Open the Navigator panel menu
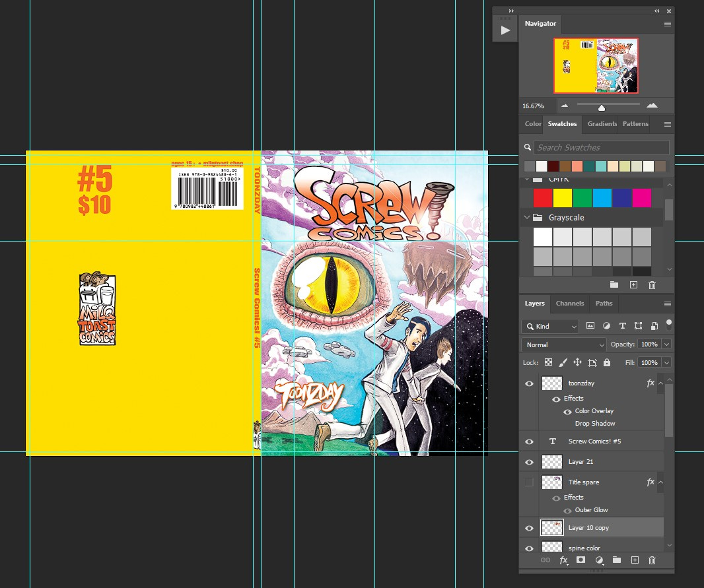This screenshot has height=588, width=704. [668, 24]
